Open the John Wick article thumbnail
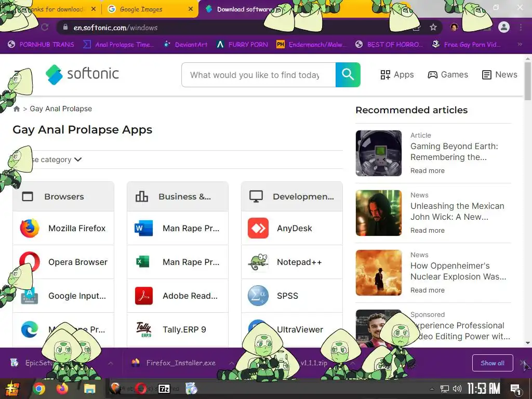The image size is (532, 399). pos(379,212)
